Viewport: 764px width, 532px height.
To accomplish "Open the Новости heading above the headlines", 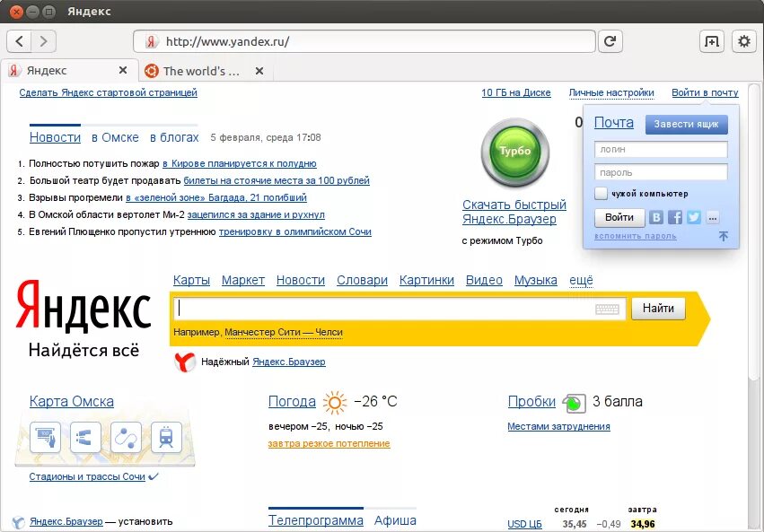I will (x=55, y=138).
